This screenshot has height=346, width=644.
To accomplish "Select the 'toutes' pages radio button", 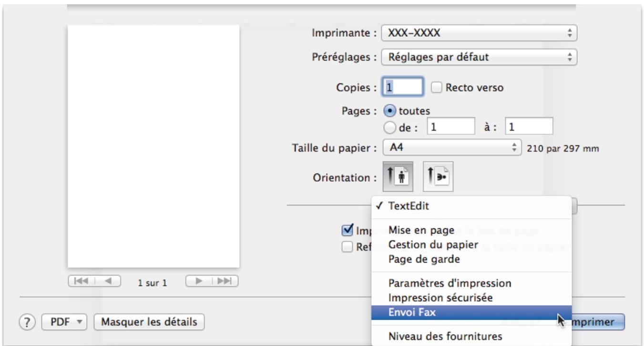I will pyautogui.click(x=389, y=111).
